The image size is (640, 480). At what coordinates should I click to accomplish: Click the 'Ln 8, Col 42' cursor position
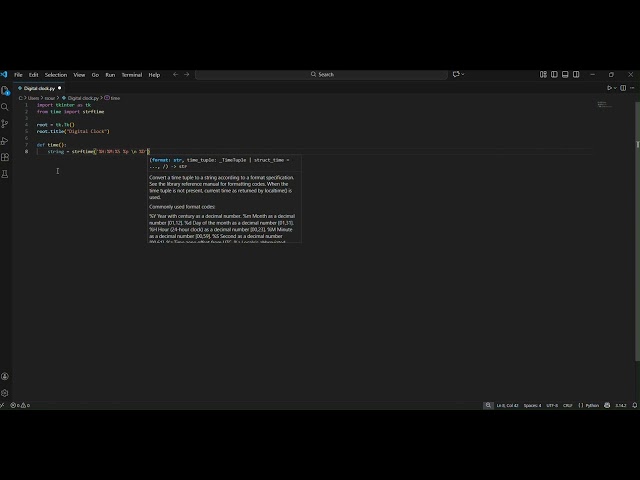(507, 405)
